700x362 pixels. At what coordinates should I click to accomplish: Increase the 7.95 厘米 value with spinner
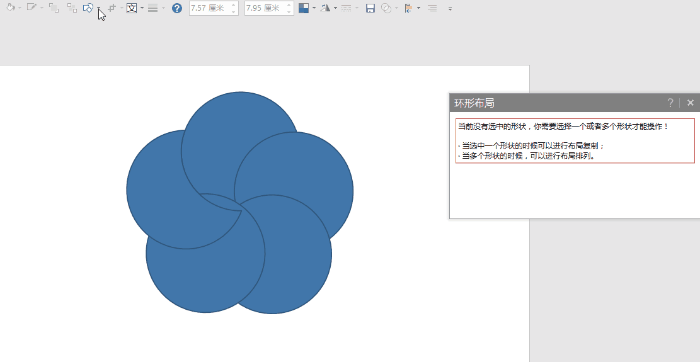pyautogui.click(x=289, y=5)
